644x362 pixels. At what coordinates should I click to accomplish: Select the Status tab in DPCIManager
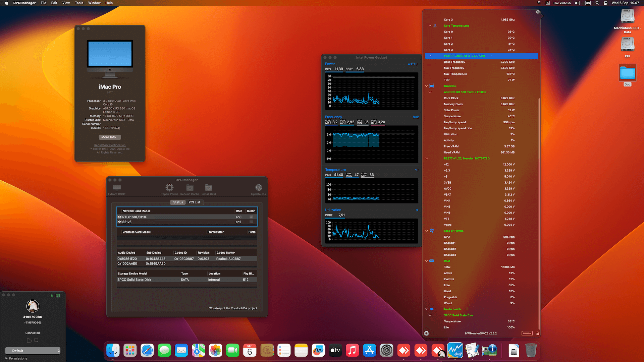tap(178, 202)
